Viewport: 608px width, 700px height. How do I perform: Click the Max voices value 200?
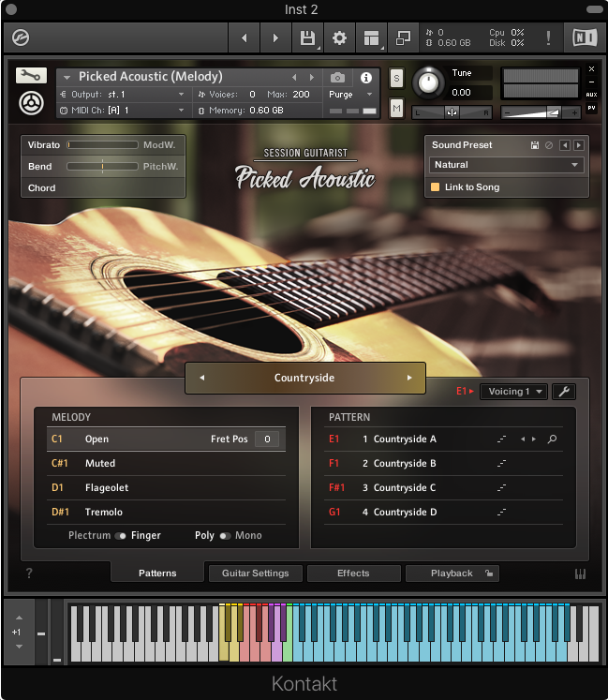(x=302, y=95)
